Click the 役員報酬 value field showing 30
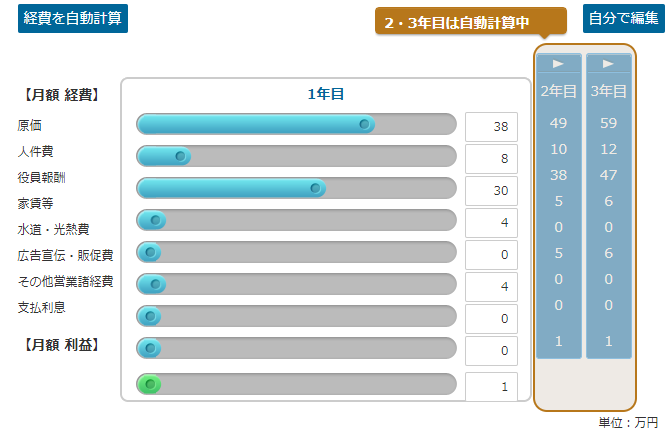671x431 pixels. click(x=491, y=190)
